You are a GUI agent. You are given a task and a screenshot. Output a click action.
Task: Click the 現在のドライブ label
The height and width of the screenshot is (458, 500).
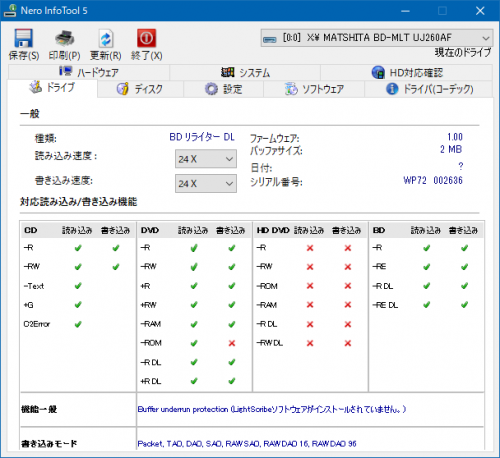pos(463,52)
